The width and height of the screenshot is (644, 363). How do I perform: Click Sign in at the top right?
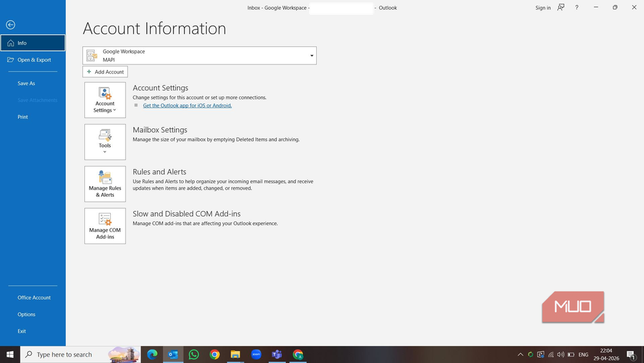pyautogui.click(x=543, y=8)
